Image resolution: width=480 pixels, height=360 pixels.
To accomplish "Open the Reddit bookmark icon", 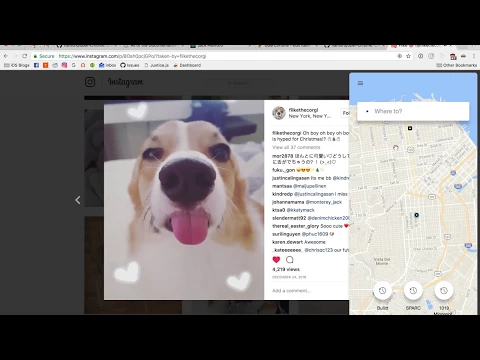I will [x=55, y=65].
